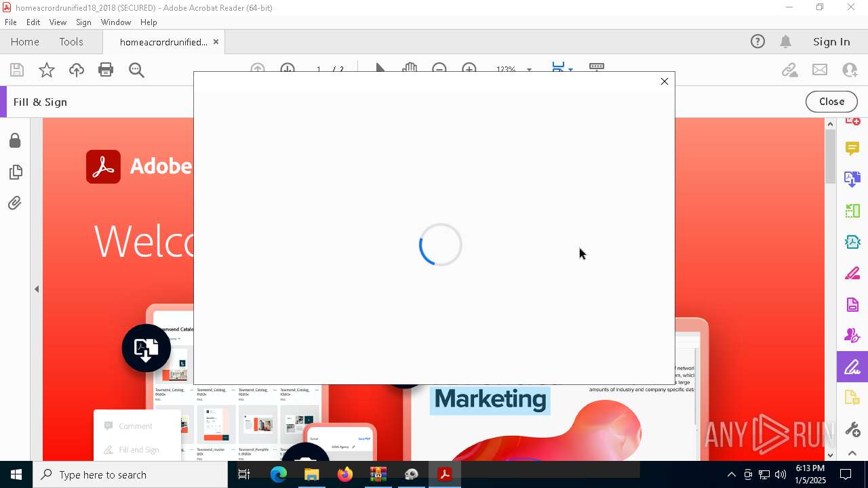Select the active Fill & Sign tool icon
The width and height of the screenshot is (868, 488).
coord(852,367)
